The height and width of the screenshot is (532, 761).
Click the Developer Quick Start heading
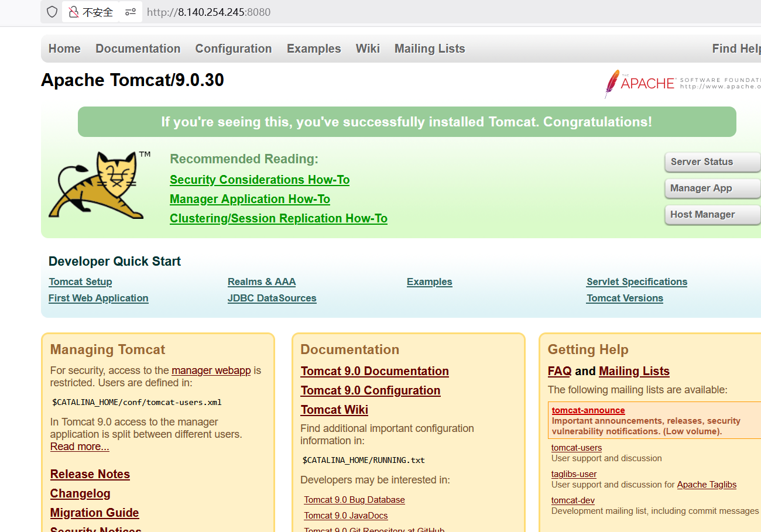pos(115,262)
